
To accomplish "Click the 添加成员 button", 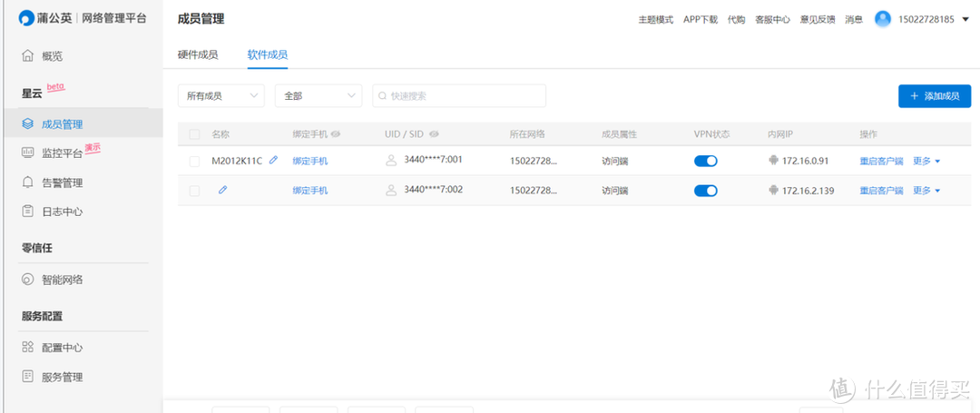I will click(x=935, y=96).
